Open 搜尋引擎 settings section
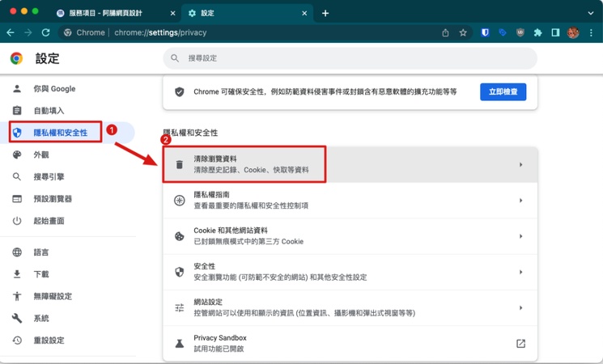The width and height of the screenshot is (603, 364). click(49, 177)
